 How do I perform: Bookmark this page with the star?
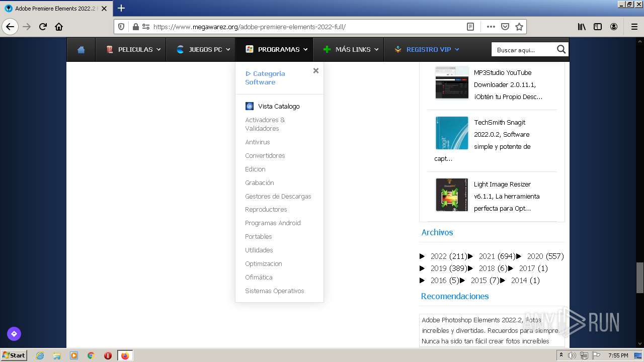coord(519,27)
